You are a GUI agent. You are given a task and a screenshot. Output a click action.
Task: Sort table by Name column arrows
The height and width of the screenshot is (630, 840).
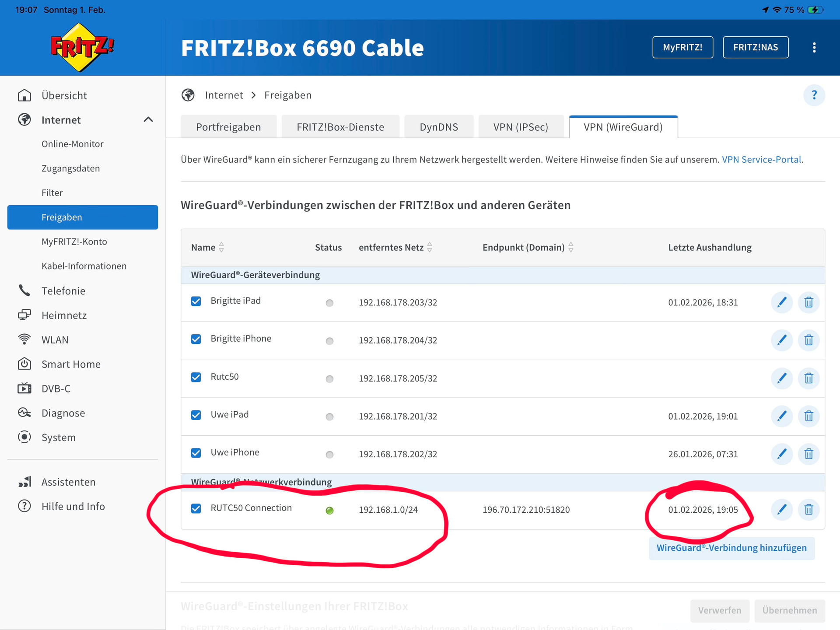point(221,247)
